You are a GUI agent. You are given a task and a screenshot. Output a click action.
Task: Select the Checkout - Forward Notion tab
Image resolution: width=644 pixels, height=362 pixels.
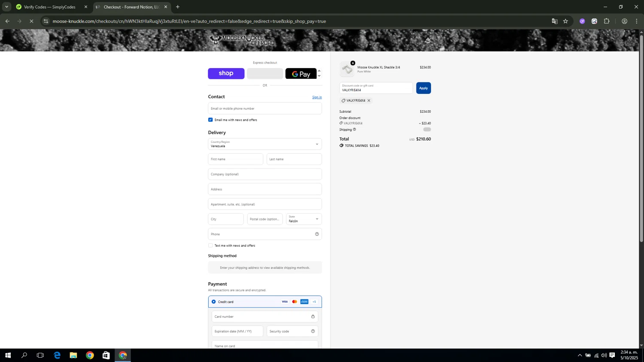coord(131,7)
